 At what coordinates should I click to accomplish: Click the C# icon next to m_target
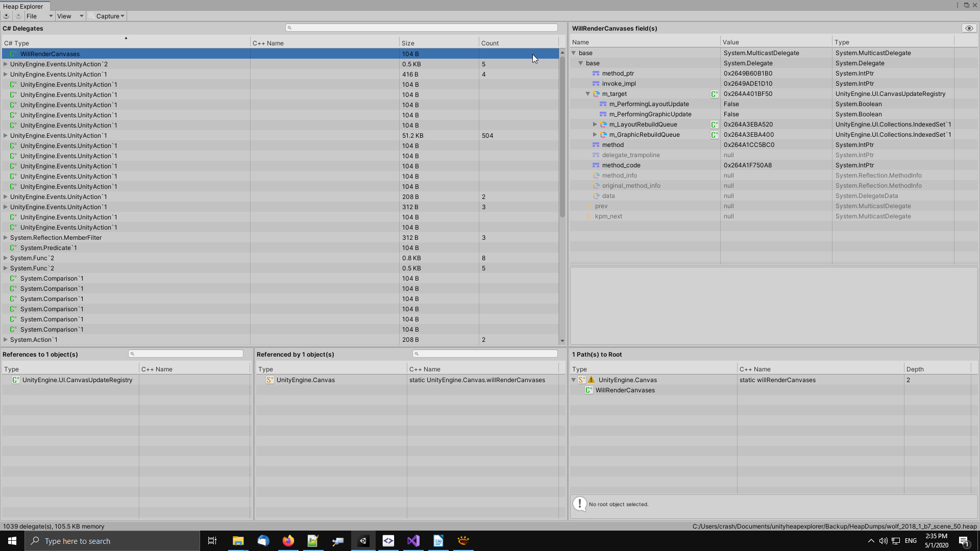[x=714, y=94]
